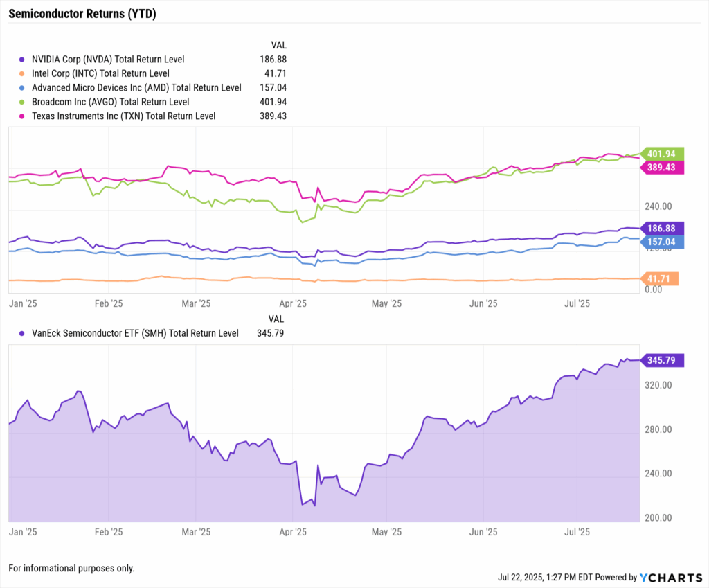This screenshot has width=709, height=588.
Task: Click the 186.88 value in the legend table
Action: tap(273, 60)
